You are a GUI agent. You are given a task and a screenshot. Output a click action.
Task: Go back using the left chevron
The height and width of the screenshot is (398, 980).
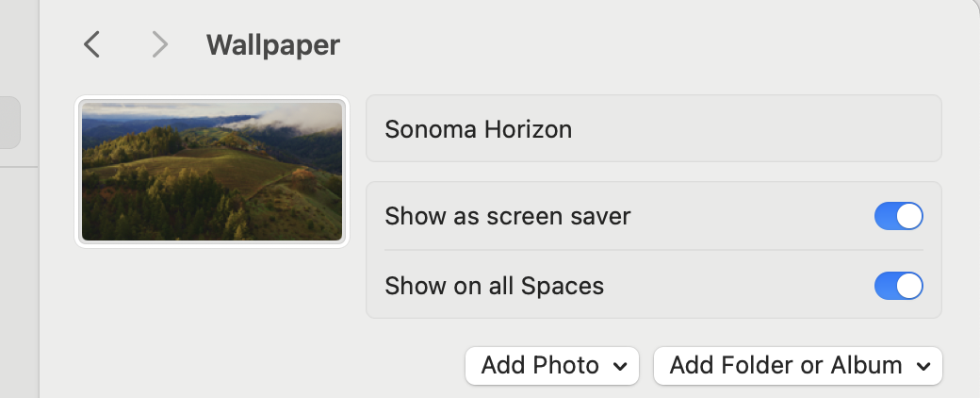(91, 44)
